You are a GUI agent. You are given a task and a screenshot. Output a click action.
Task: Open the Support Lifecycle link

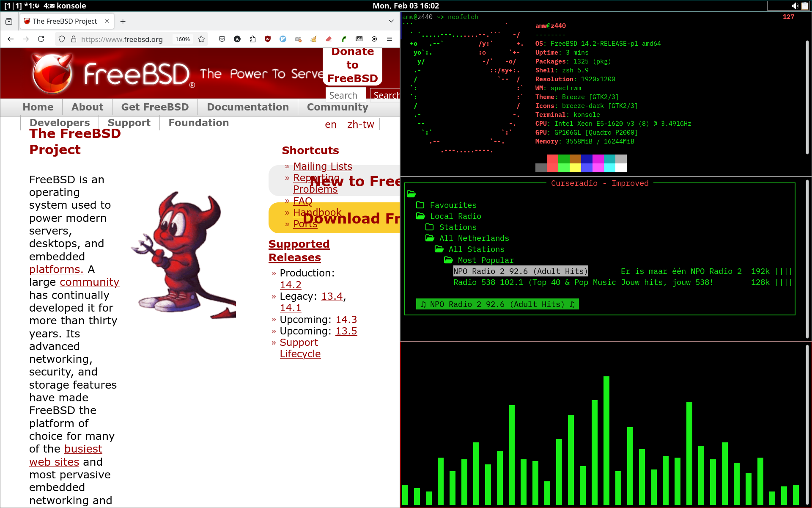[300, 348]
